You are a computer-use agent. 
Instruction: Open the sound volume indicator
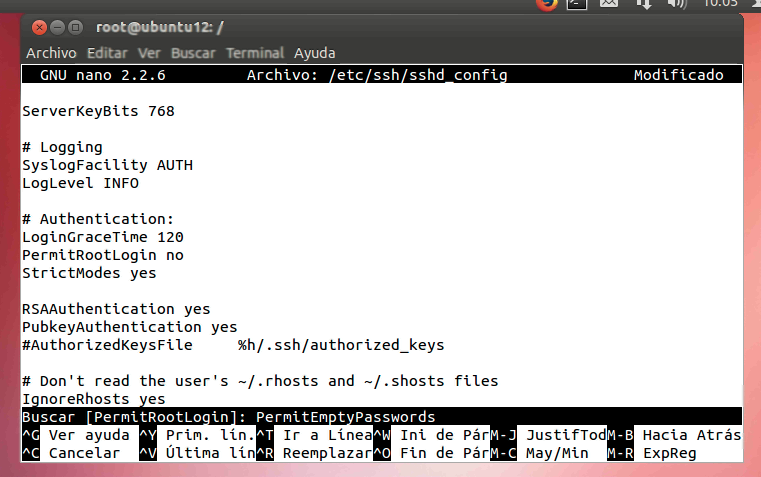click(x=677, y=4)
